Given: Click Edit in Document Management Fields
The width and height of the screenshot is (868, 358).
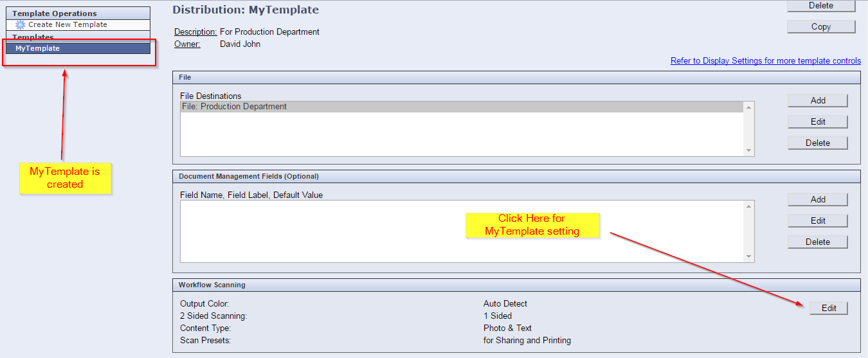Looking at the screenshot, I should 818,220.
